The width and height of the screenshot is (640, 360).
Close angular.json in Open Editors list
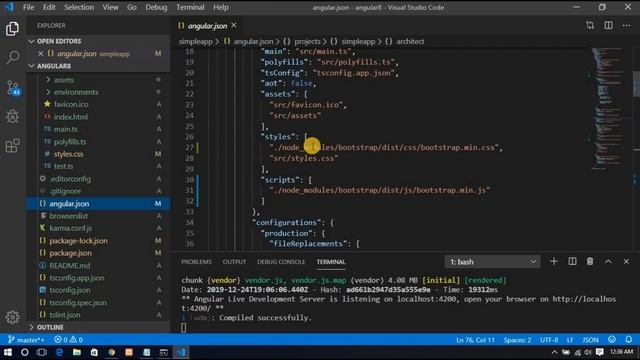(x=40, y=53)
